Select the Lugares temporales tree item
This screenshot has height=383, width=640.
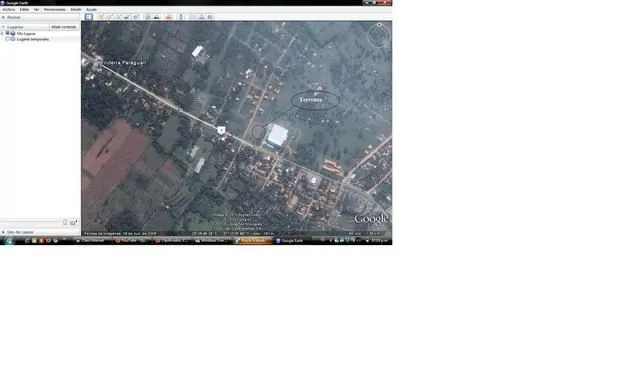[x=33, y=39]
